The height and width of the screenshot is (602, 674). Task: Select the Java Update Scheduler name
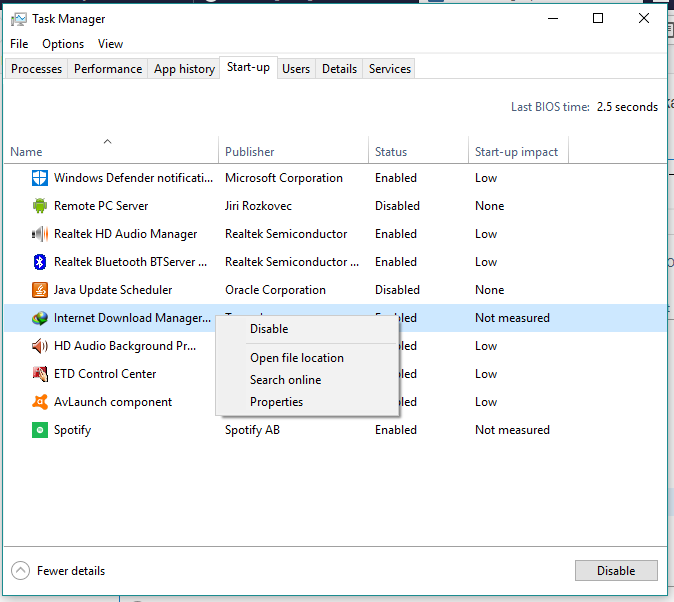113,290
